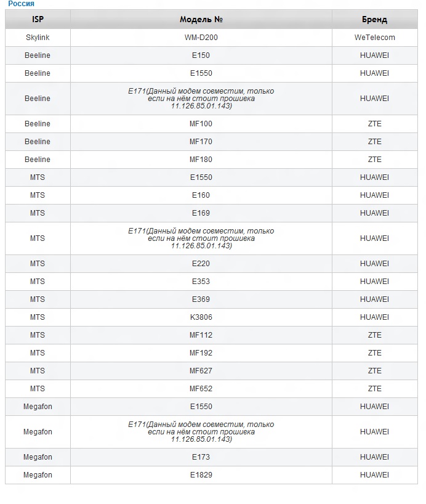Click the MF100 model cell
The width and height of the screenshot is (426, 504).
[x=201, y=124]
